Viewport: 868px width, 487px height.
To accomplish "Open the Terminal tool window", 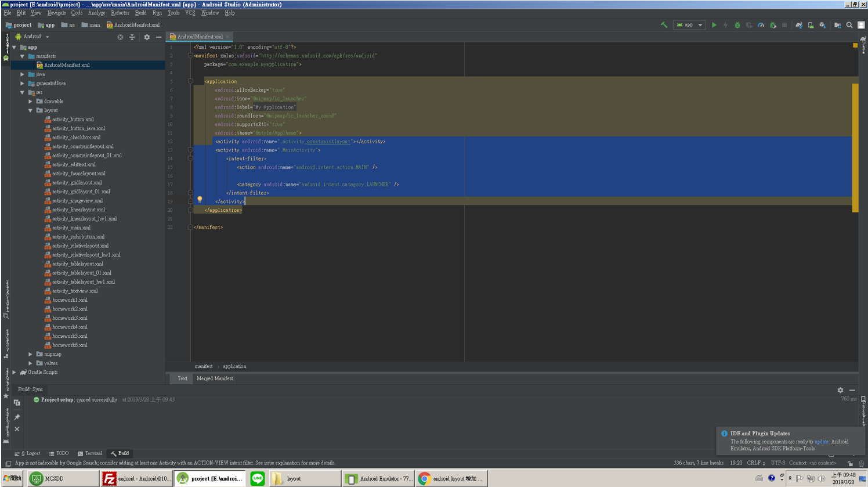I will [x=90, y=453].
